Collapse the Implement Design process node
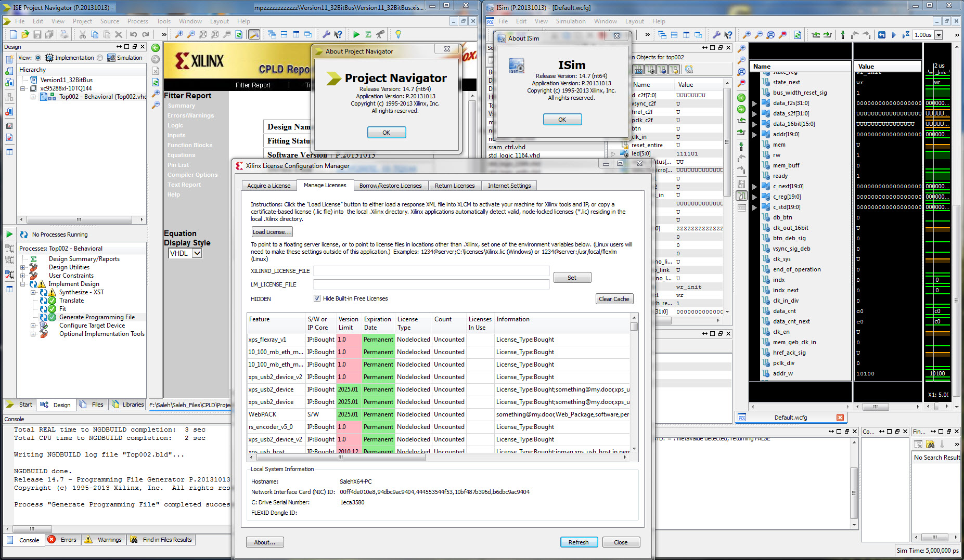Image resolution: width=964 pixels, height=560 pixels. [x=23, y=284]
